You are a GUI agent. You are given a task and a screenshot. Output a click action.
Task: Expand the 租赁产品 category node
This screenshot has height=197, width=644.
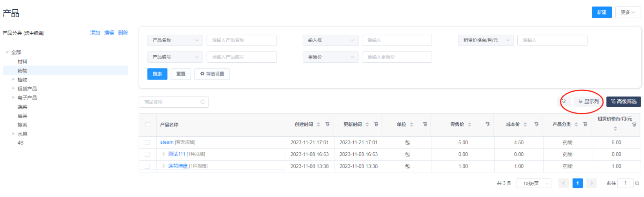13,89
